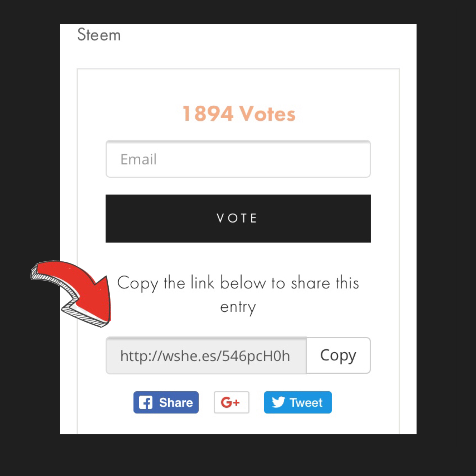Image resolution: width=476 pixels, height=476 pixels.
Task: Click the words "share this" in instructions
Action: (x=325, y=283)
